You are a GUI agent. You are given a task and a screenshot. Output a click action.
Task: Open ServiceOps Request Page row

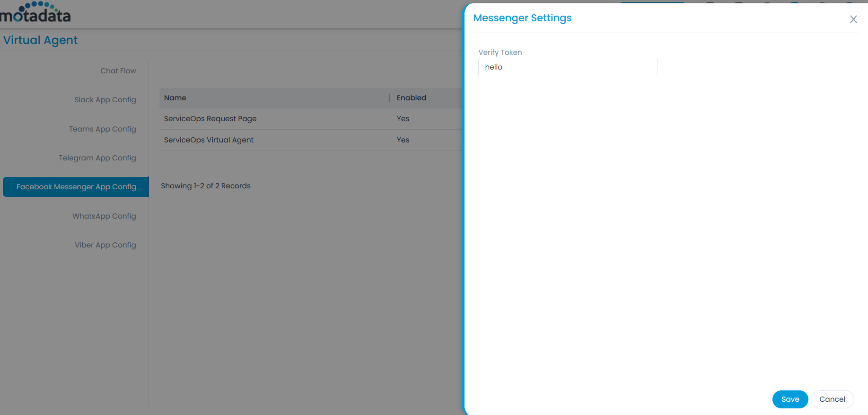[210, 119]
